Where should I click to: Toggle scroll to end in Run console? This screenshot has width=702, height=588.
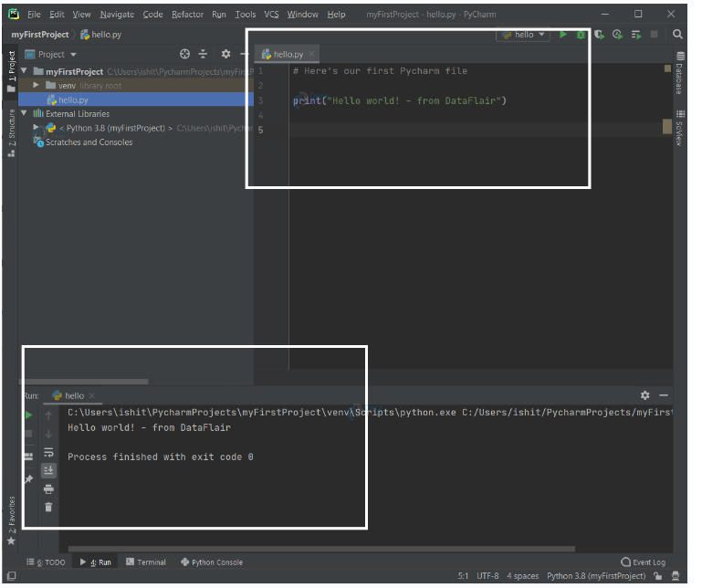click(x=48, y=470)
